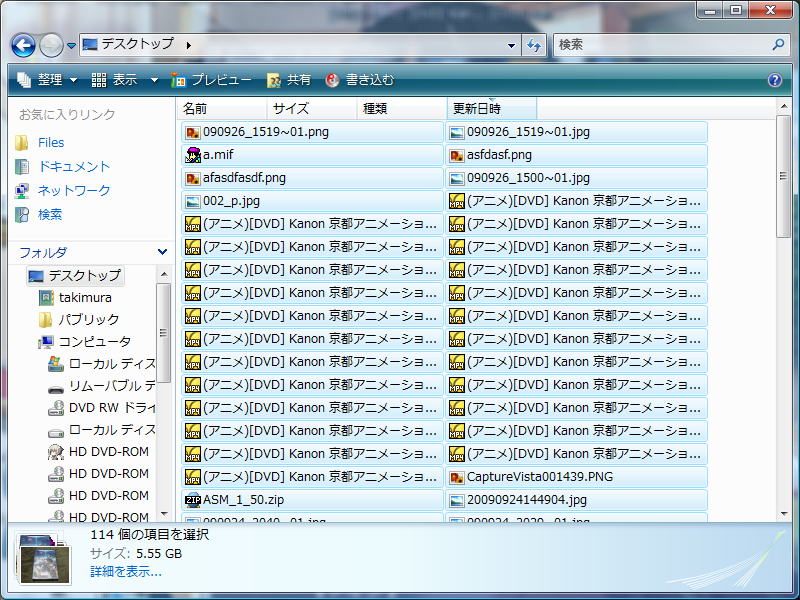This screenshot has width=800, height=600.
Task: Click the icon of 090926_1519~01.jpg
Action: 456,133
